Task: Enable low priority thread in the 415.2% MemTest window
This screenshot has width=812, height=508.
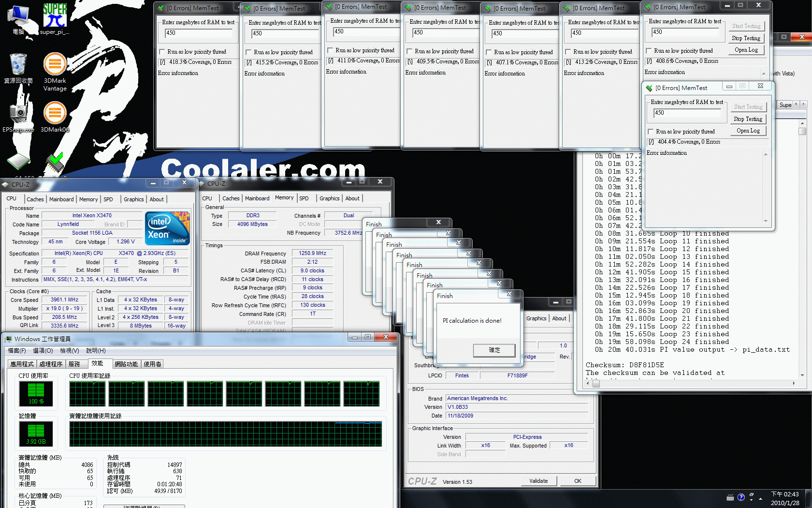Action: tap(249, 52)
